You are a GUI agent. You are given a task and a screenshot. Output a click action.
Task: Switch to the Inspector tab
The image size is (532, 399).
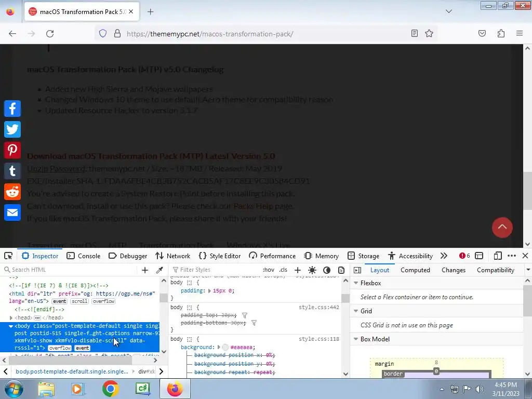click(x=41, y=256)
